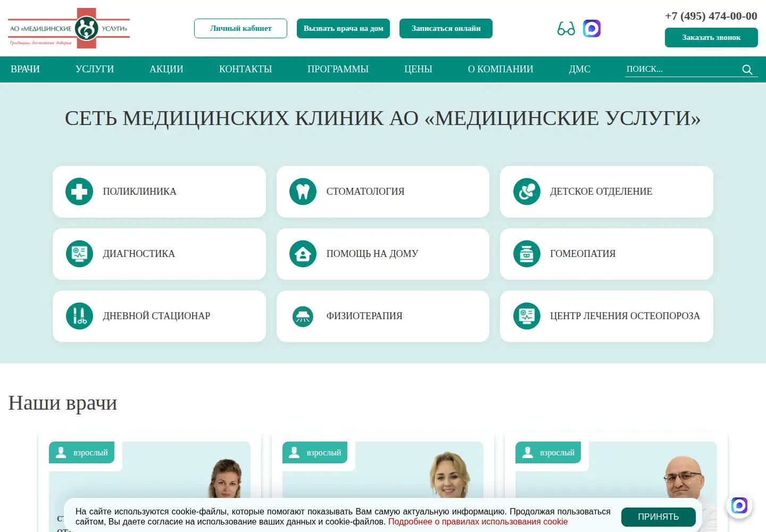Accept cookies with Принять button
Image resolution: width=766 pixels, height=532 pixels.
point(659,517)
